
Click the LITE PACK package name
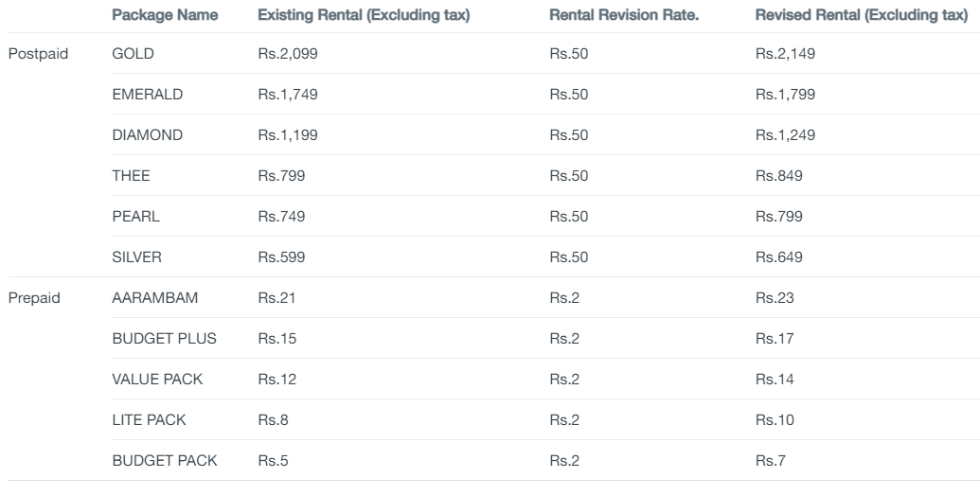149,419
